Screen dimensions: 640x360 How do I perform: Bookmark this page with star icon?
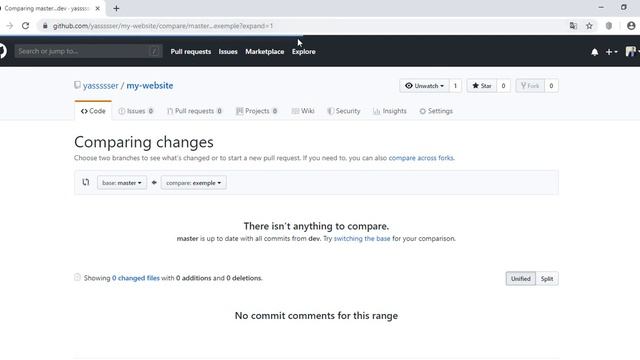click(x=589, y=26)
